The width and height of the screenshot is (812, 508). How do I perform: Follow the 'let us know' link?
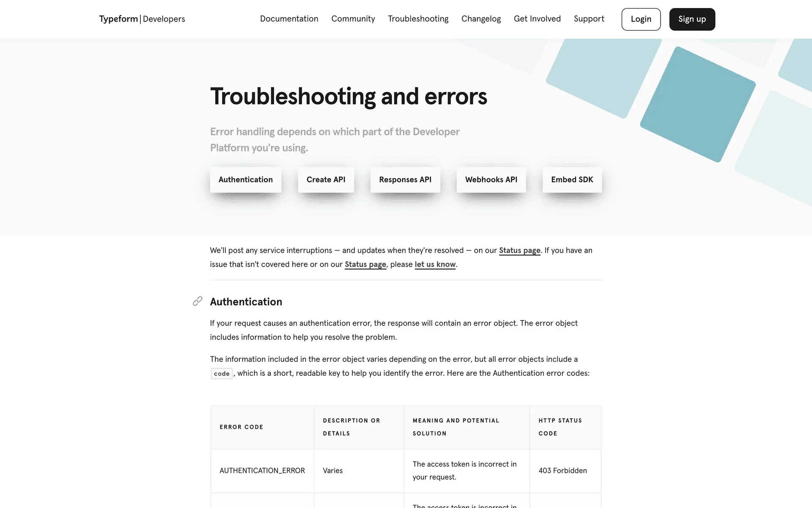[x=435, y=264]
